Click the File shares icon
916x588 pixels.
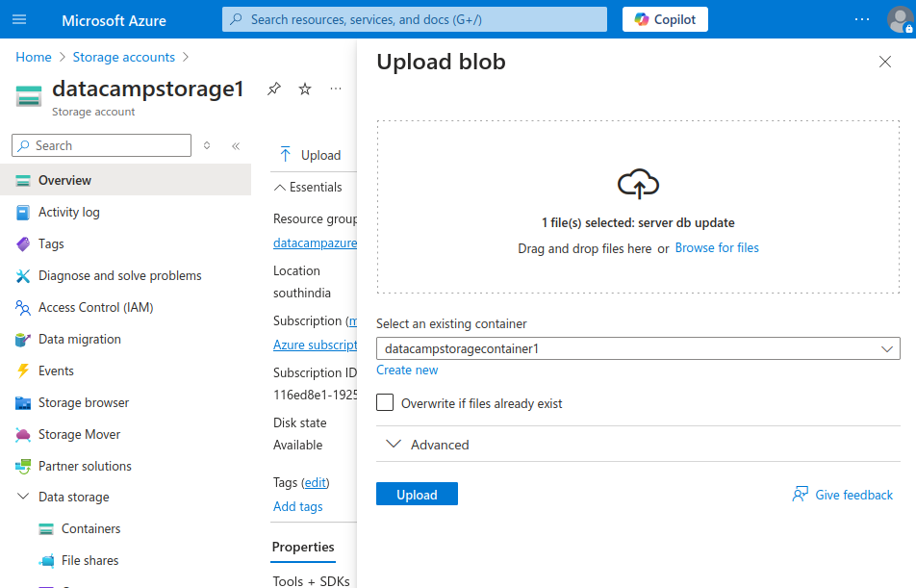[47, 560]
